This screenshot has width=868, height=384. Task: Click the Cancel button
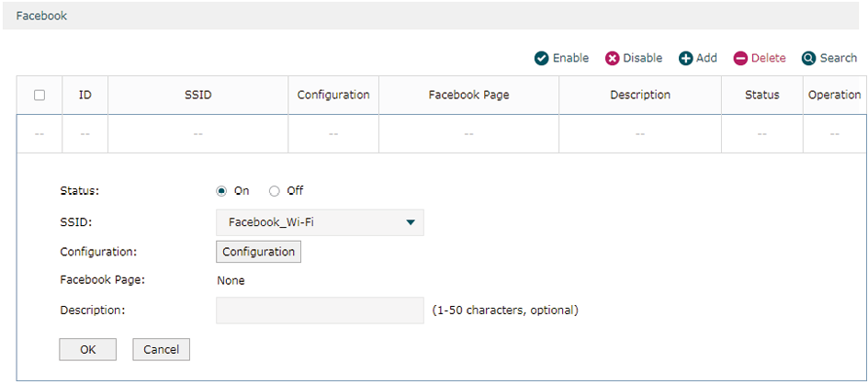point(161,350)
